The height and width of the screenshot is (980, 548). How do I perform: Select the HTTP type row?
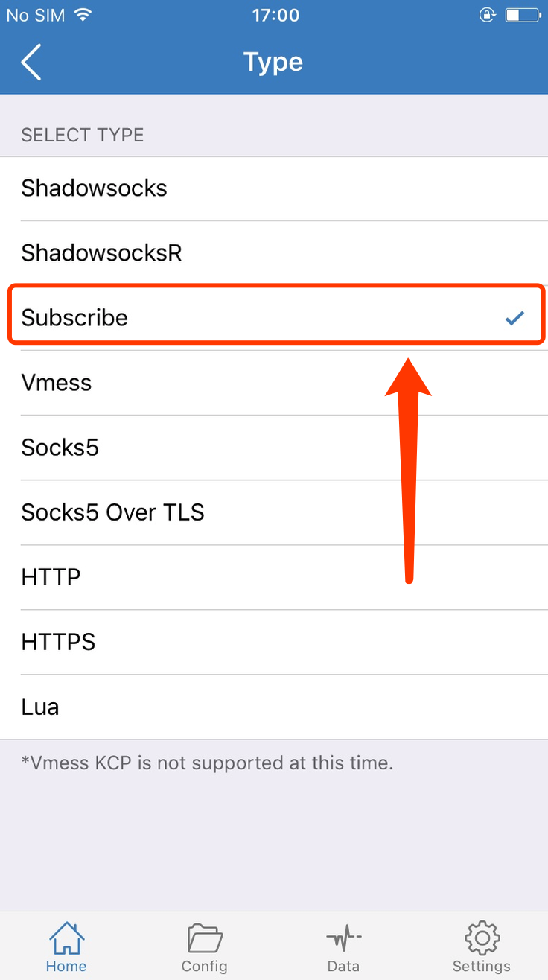tap(274, 577)
